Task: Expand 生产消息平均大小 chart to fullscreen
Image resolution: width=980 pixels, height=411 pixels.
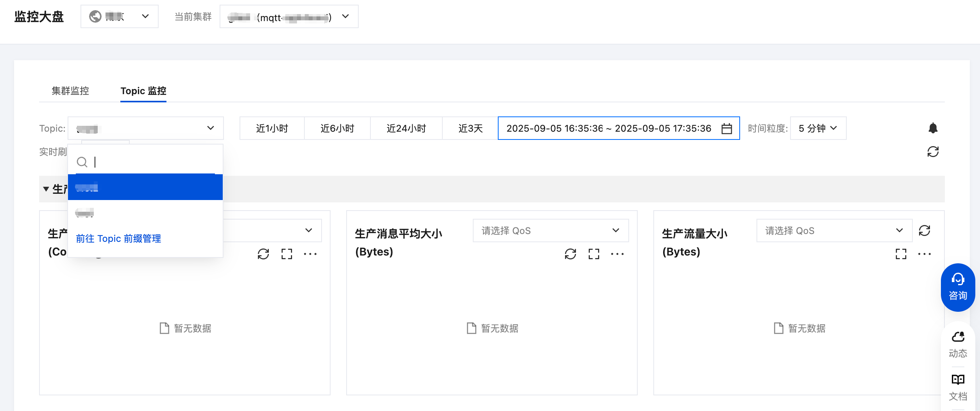Action: pyautogui.click(x=594, y=254)
